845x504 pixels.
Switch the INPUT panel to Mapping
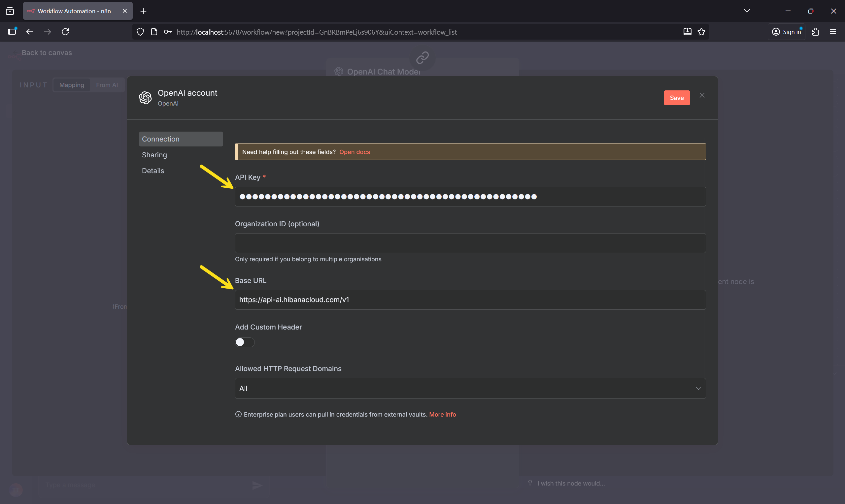tap(71, 85)
